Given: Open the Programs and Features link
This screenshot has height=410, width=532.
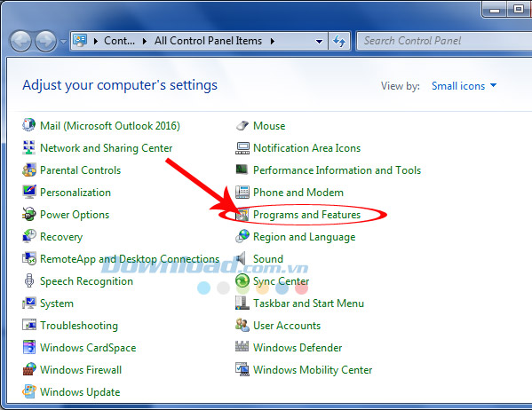Looking at the screenshot, I should [306, 215].
